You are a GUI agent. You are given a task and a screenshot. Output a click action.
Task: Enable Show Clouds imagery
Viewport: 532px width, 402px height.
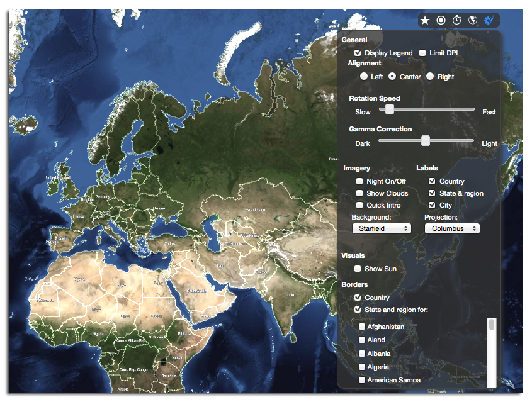(359, 193)
